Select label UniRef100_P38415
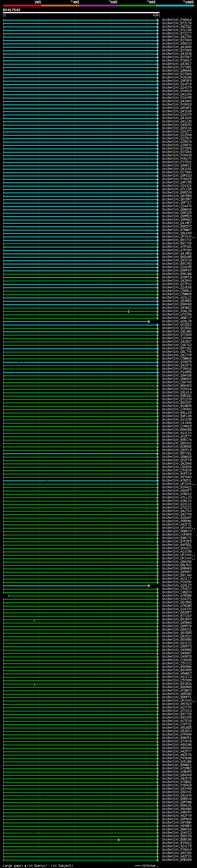Viewport: 197px width, 868px height. pos(177,179)
